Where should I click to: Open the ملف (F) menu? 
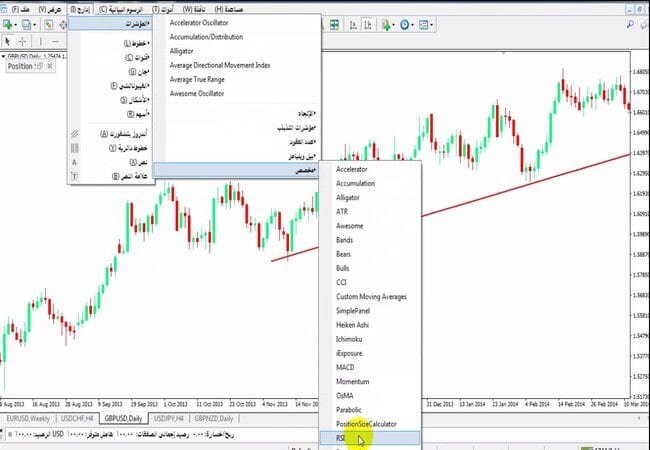pyautogui.click(x=20, y=9)
